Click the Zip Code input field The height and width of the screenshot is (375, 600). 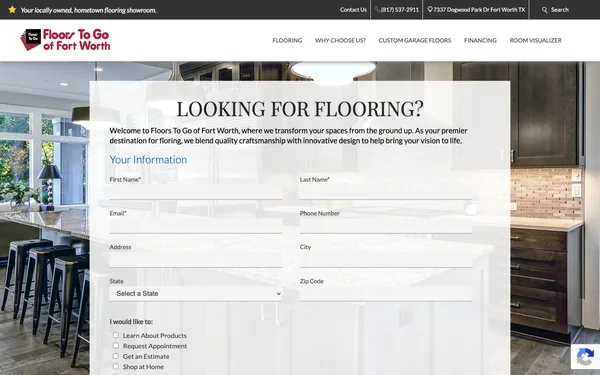click(x=386, y=293)
